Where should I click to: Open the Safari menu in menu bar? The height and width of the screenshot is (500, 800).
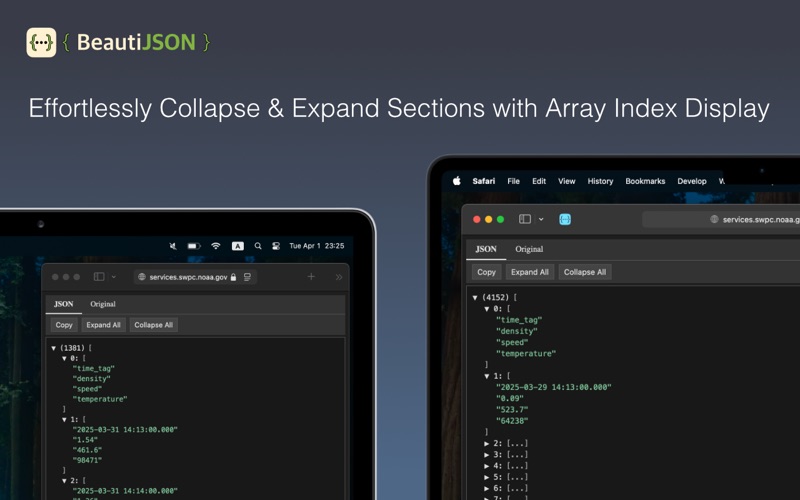pos(484,181)
